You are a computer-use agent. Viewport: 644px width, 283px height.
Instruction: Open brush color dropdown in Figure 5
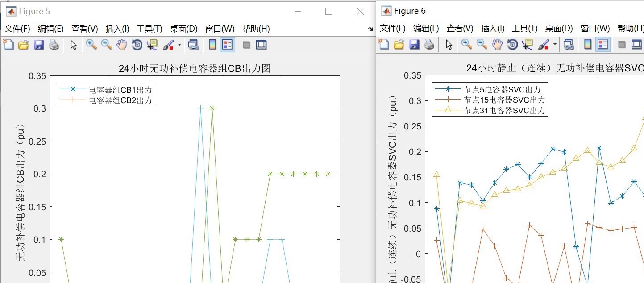pos(179,45)
